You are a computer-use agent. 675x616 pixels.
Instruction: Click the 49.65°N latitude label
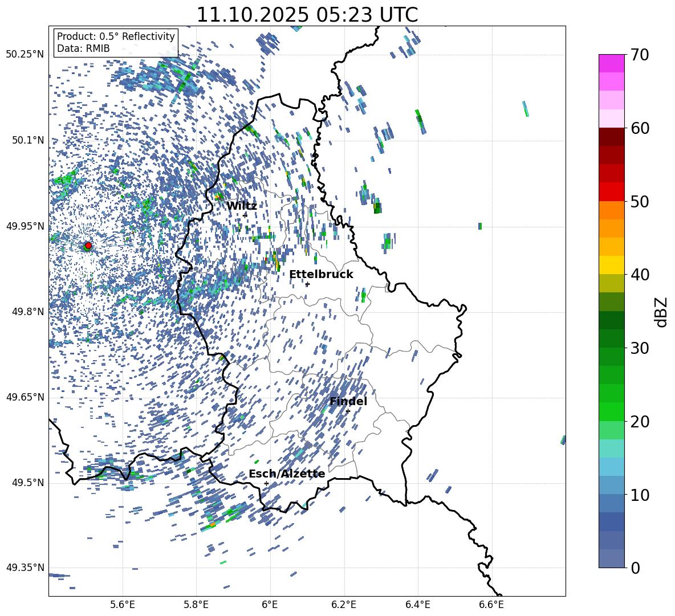click(x=25, y=397)
